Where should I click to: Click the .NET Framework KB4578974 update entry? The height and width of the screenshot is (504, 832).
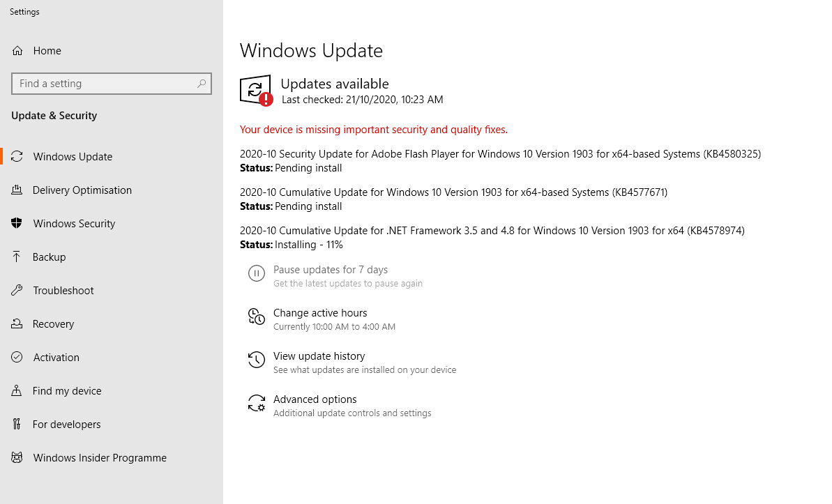(492, 230)
